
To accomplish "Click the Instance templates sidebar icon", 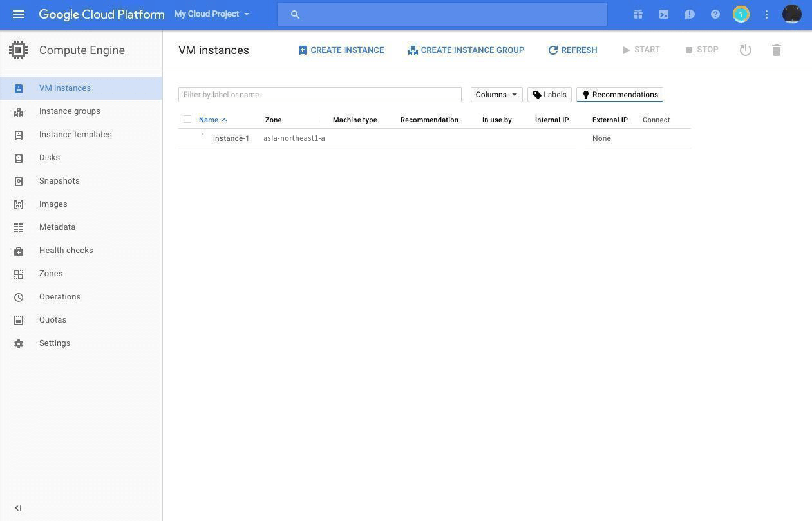I will (19, 135).
